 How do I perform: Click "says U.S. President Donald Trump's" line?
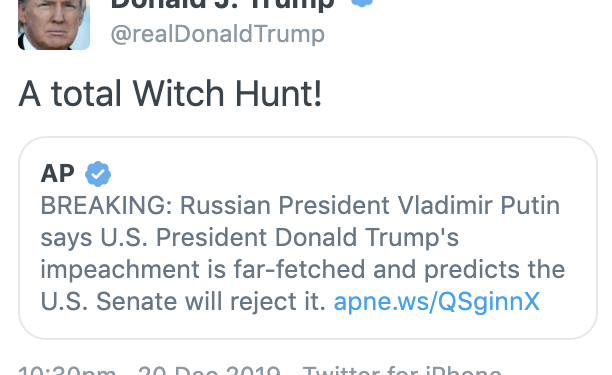[250, 238]
